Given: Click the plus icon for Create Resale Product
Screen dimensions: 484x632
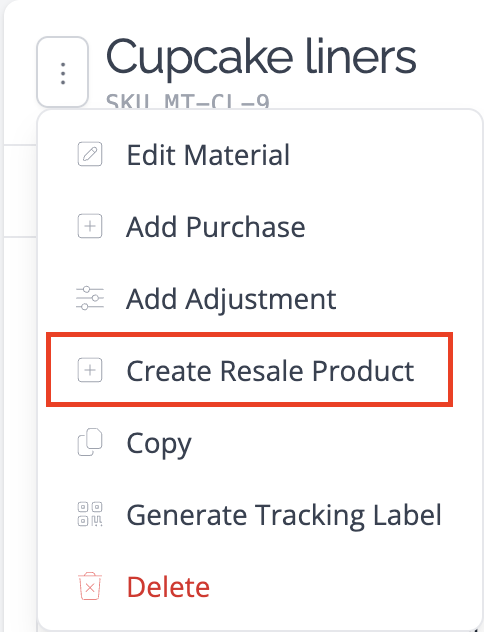Looking at the screenshot, I should (x=90, y=370).
